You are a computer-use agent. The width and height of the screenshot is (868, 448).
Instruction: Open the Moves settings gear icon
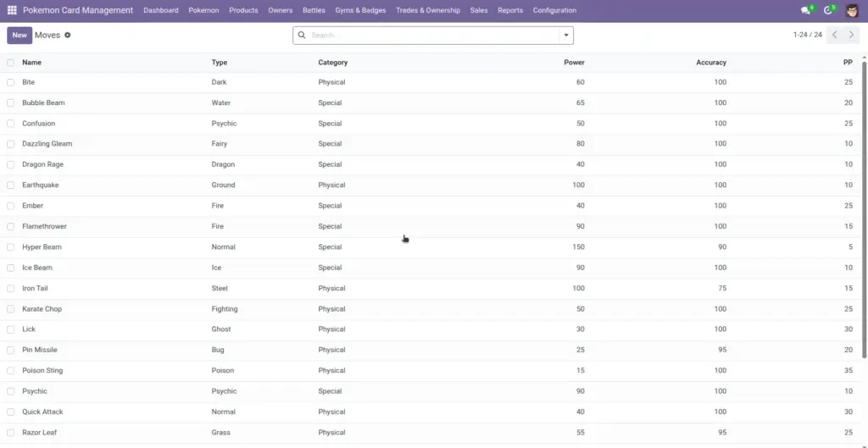point(68,35)
